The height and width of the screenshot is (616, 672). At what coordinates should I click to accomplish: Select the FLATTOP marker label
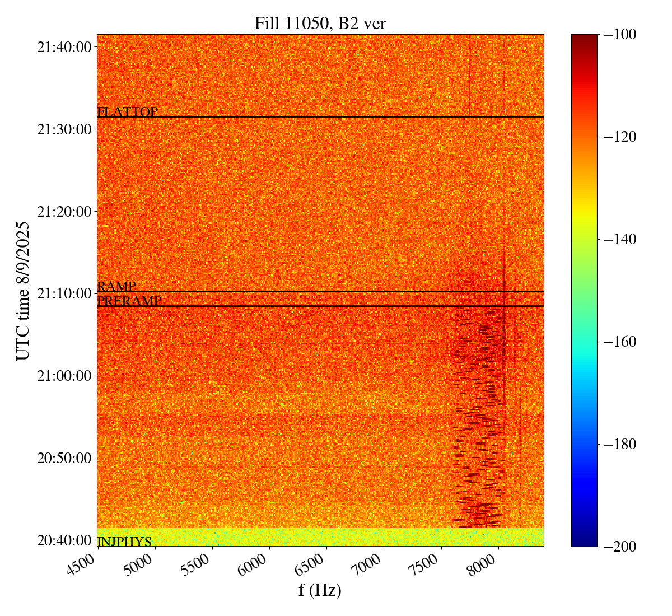click(x=127, y=112)
